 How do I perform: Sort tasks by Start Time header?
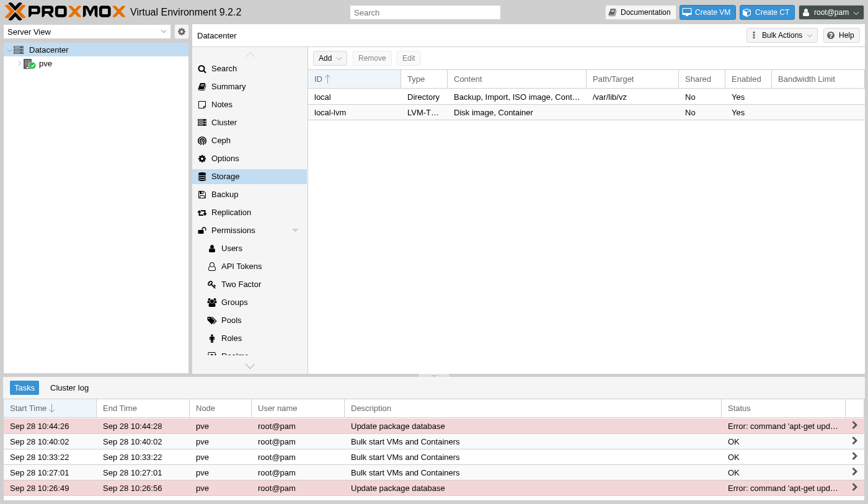(50, 409)
